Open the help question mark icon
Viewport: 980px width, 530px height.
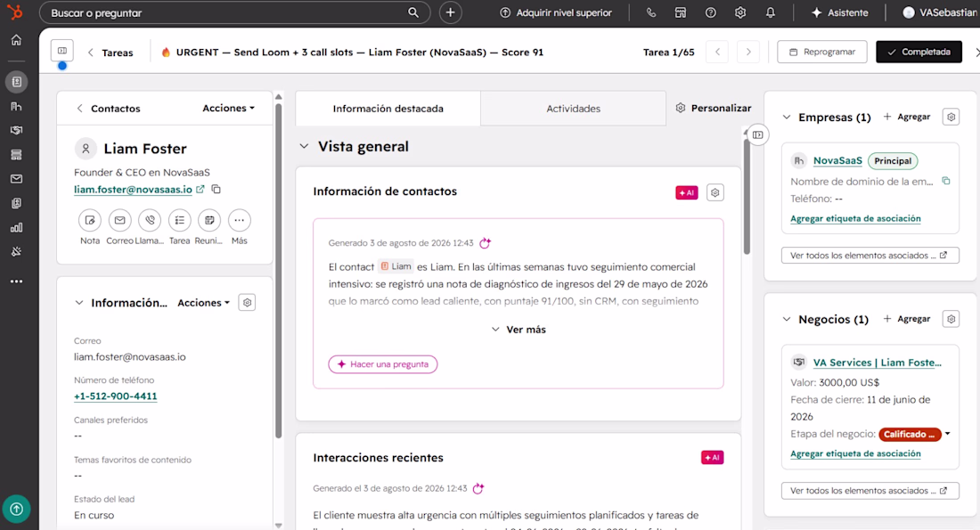(x=711, y=12)
